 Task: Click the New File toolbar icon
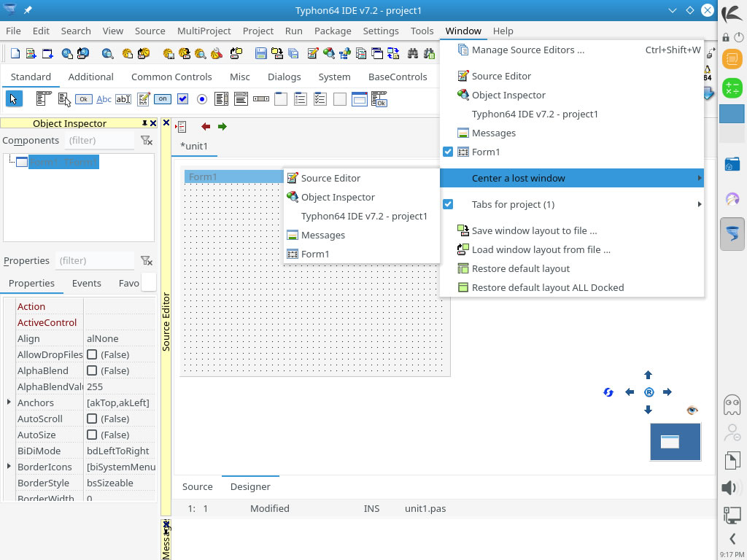[x=15, y=53]
